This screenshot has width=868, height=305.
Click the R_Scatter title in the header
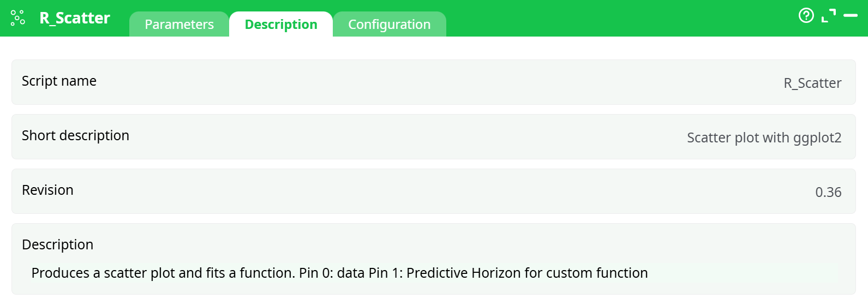click(75, 18)
